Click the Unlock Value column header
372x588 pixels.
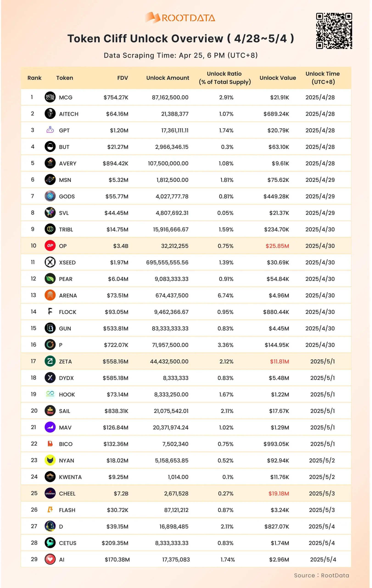tap(278, 78)
